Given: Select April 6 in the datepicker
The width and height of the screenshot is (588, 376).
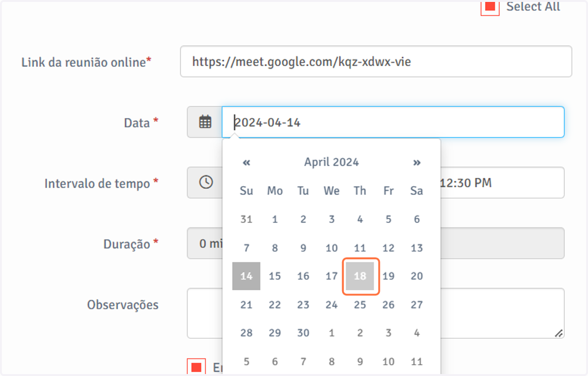Looking at the screenshot, I should click(x=417, y=219).
